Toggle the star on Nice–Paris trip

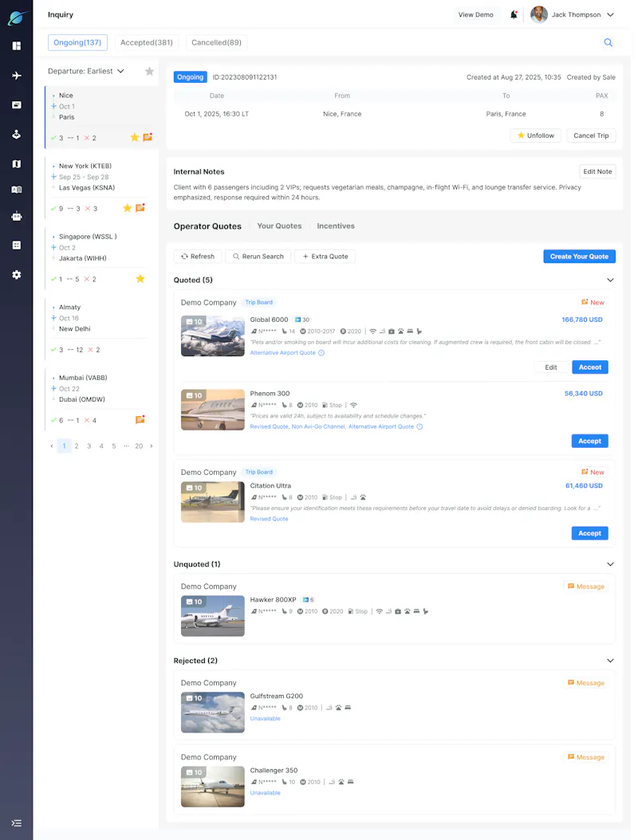pyautogui.click(x=135, y=138)
